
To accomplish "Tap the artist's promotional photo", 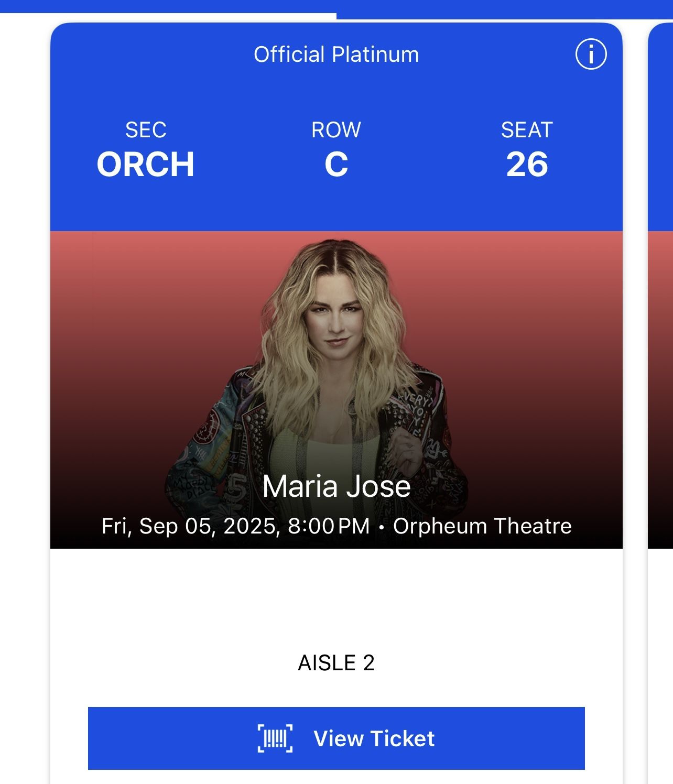I will [336, 356].
